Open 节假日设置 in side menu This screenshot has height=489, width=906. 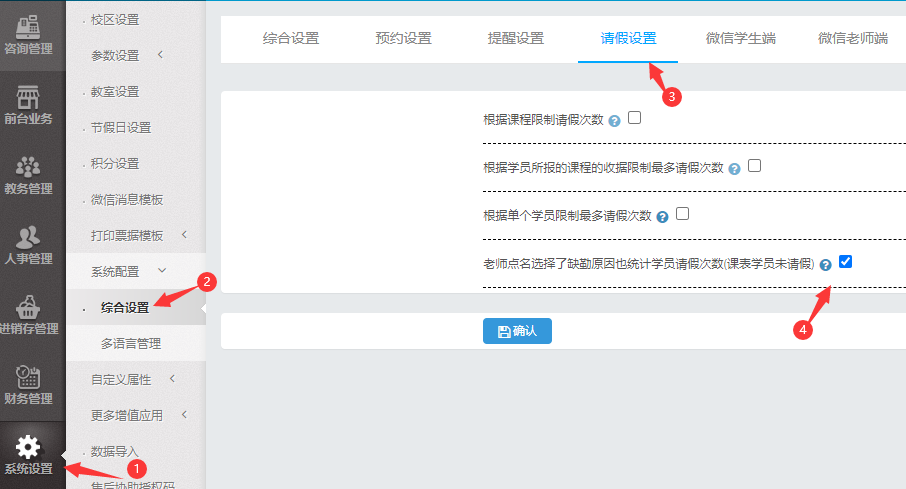pyautogui.click(x=121, y=128)
